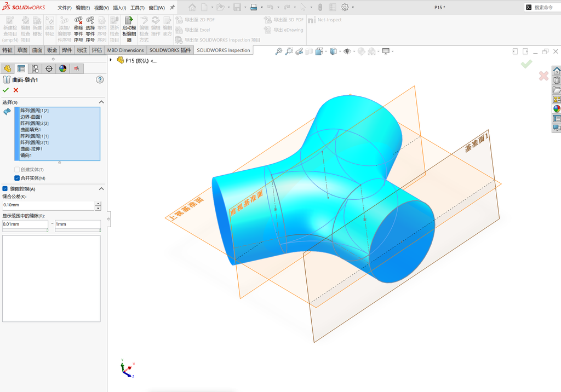
Task: Select 曲面填充1 in selection list
Action: click(x=31, y=130)
